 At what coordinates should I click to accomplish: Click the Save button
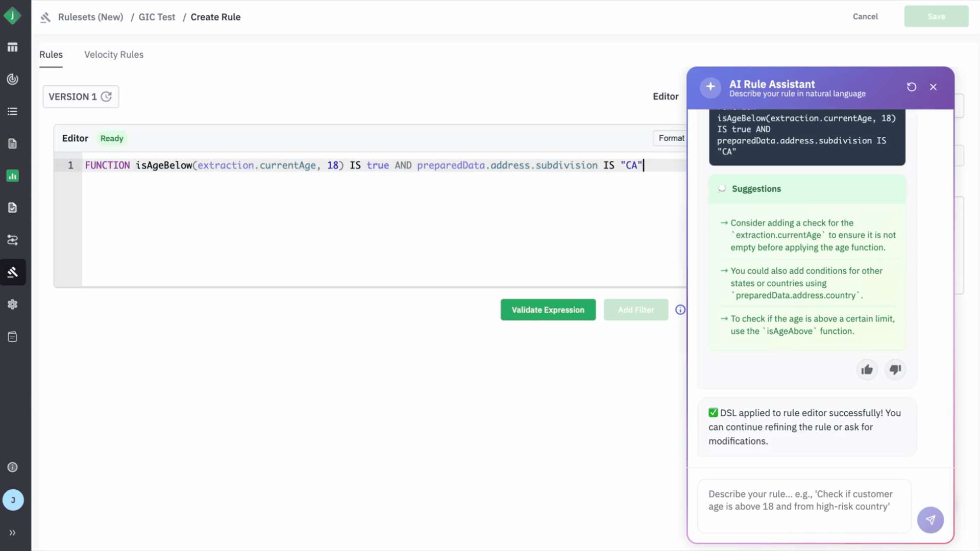pyautogui.click(x=936, y=16)
